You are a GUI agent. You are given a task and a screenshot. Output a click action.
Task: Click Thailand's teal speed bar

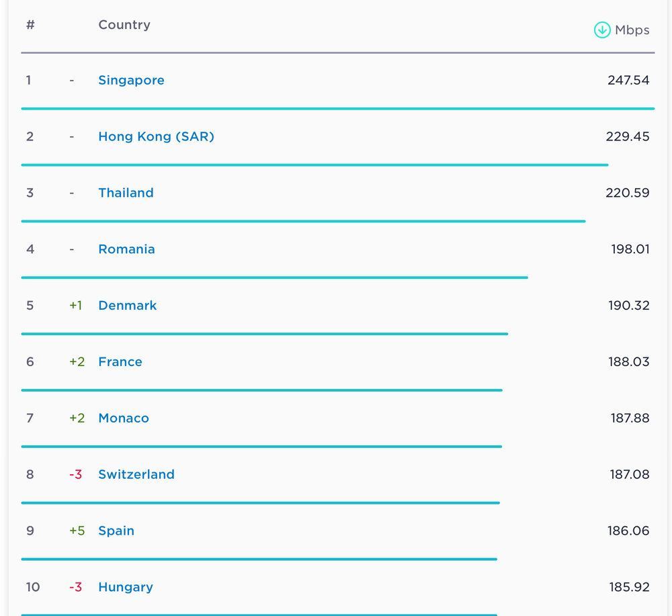click(x=303, y=221)
